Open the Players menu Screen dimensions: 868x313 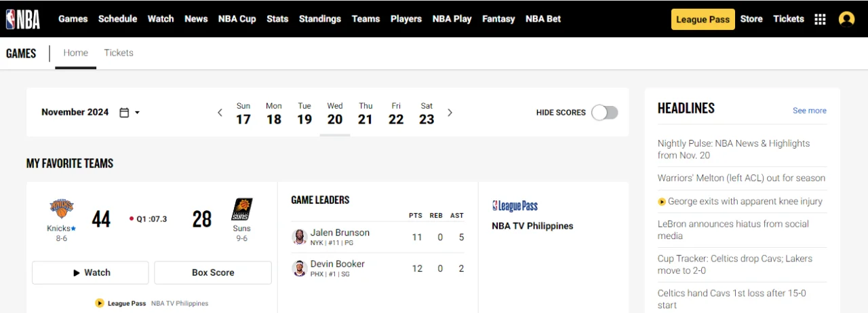point(406,19)
